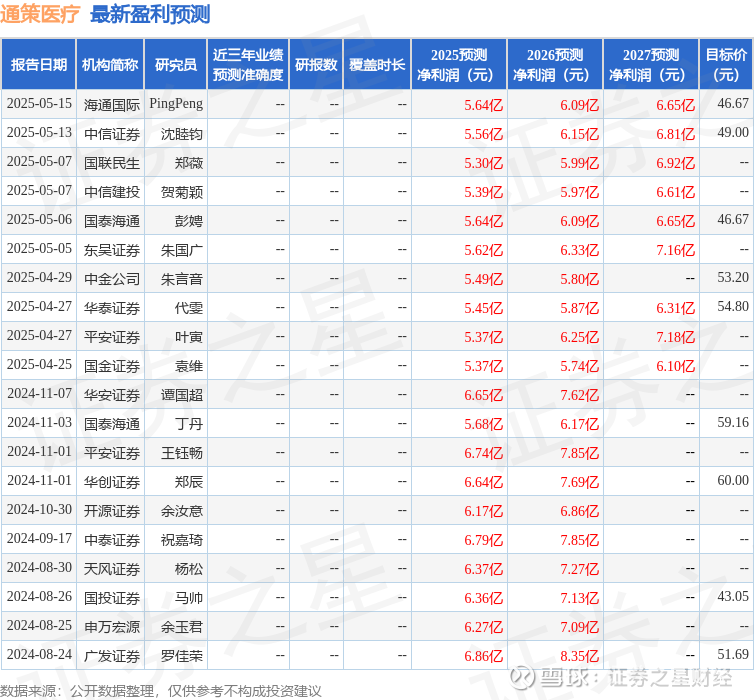Click target price 60.00
This screenshot has height=700, width=754.
coord(733,480)
